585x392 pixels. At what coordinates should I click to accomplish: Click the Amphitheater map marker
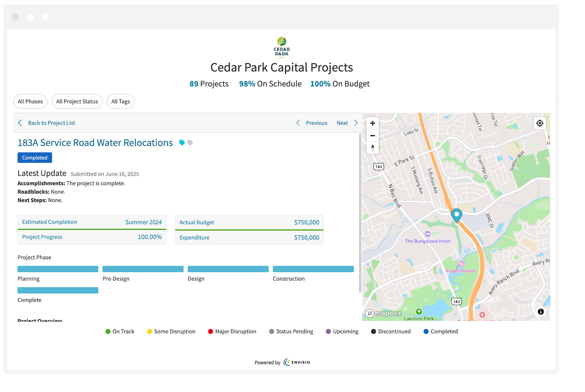click(461, 264)
